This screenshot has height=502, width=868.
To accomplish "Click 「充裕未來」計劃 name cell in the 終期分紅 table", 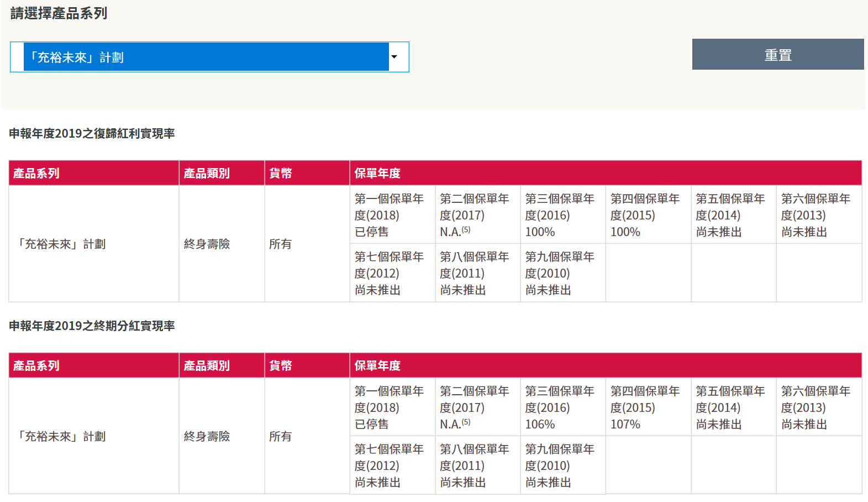I will click(x=61, y=436).
